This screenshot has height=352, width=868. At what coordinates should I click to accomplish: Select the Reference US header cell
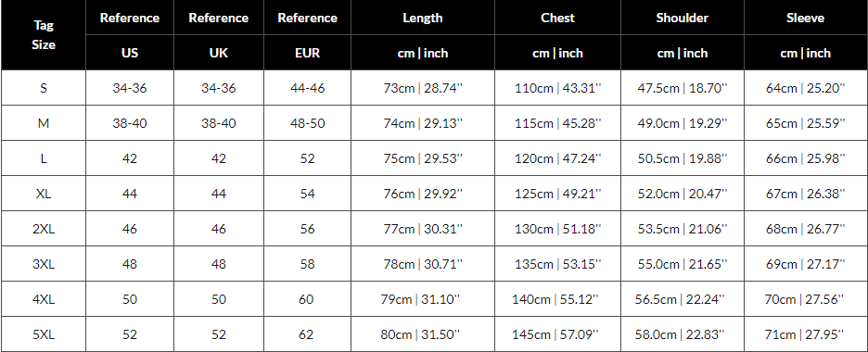point(130,35)
